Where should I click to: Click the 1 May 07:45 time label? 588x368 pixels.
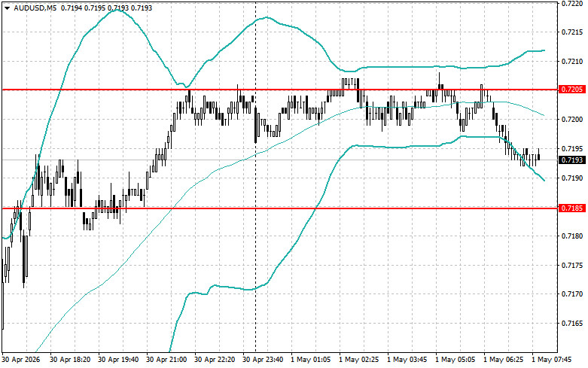(552, 360)
